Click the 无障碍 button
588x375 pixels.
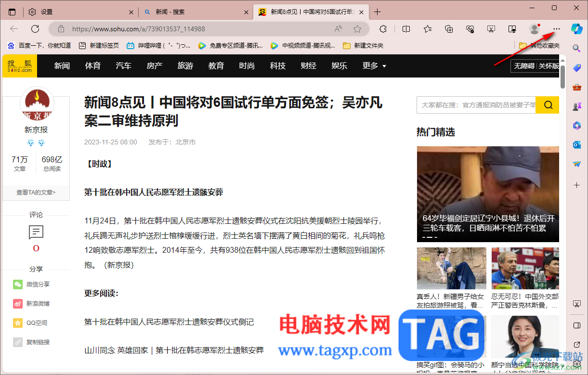tap(524, 66)
